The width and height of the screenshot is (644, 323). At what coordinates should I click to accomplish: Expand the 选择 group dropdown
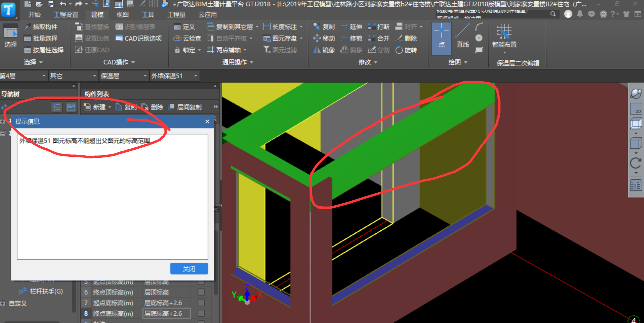coord(33,62)
